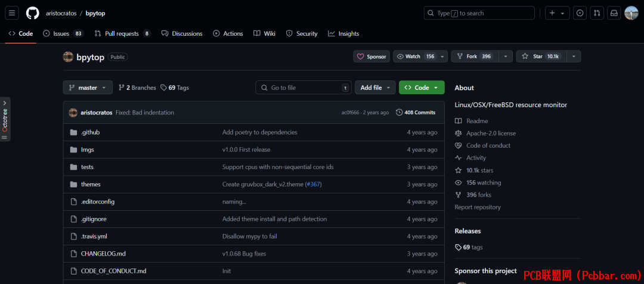
Task: Expand the Fork options dropdown arrow
Action: pos(506,57)
